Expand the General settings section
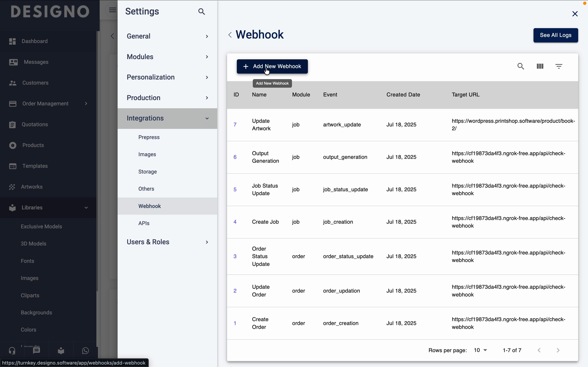 [x=167, y=36]
